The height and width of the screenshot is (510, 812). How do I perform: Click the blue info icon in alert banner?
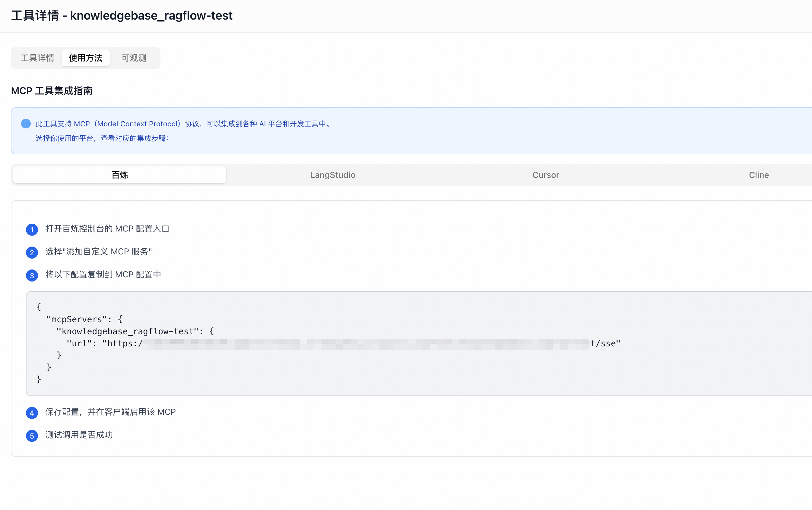coord(26,124)
